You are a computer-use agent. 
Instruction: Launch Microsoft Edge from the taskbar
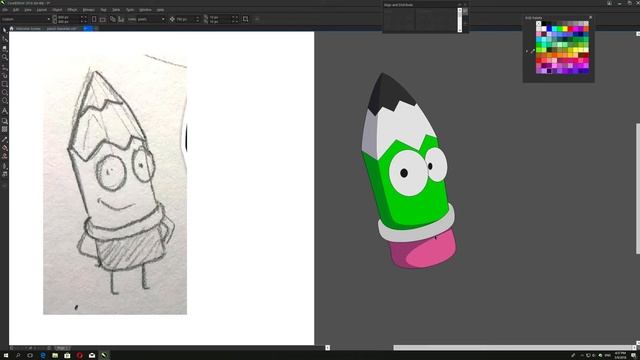(x=42, y=356)
